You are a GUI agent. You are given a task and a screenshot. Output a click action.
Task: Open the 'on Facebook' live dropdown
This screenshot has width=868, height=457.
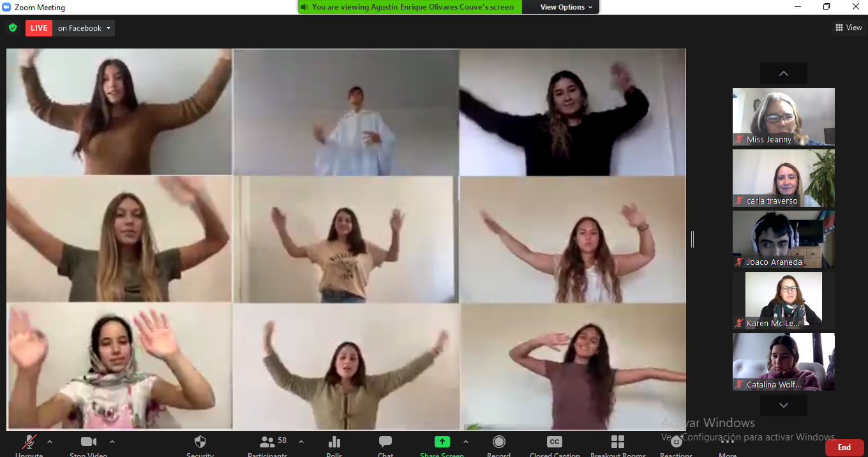(x=84, y=28)
